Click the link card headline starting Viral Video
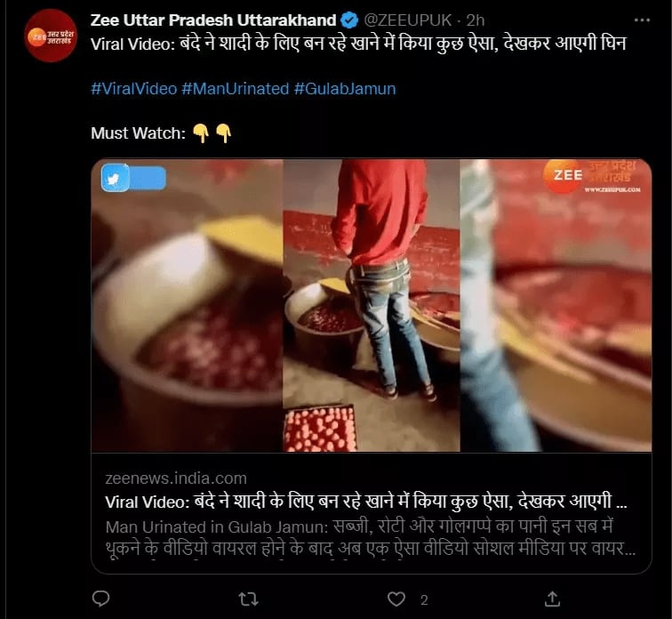672x619 pixels. coord(366,502)
